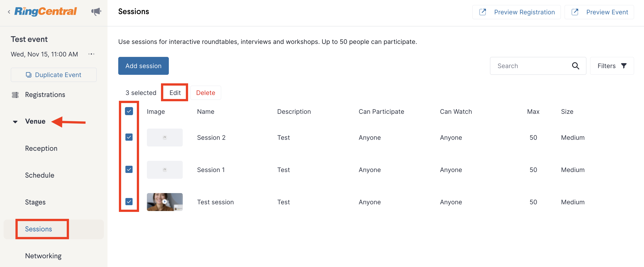Screen dimensions: 644x267
Task: Go to the Networking page
Action: (x=43, y=256)
